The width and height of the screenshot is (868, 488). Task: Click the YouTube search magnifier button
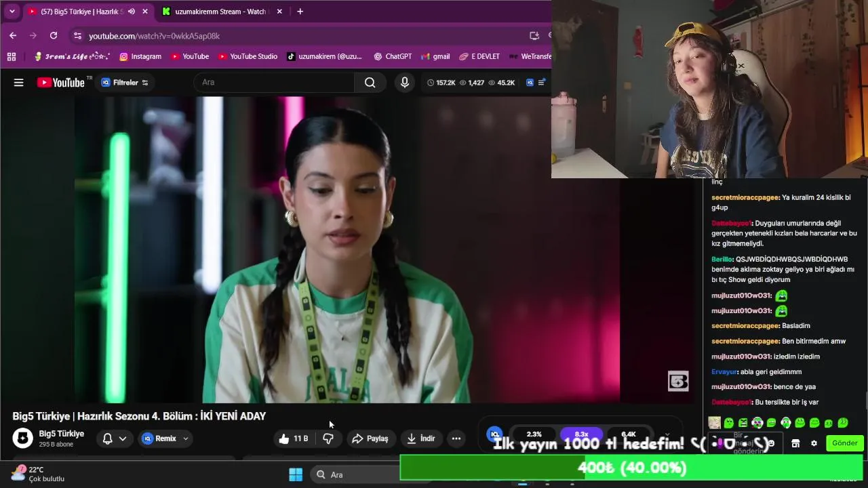click(370, 82)
